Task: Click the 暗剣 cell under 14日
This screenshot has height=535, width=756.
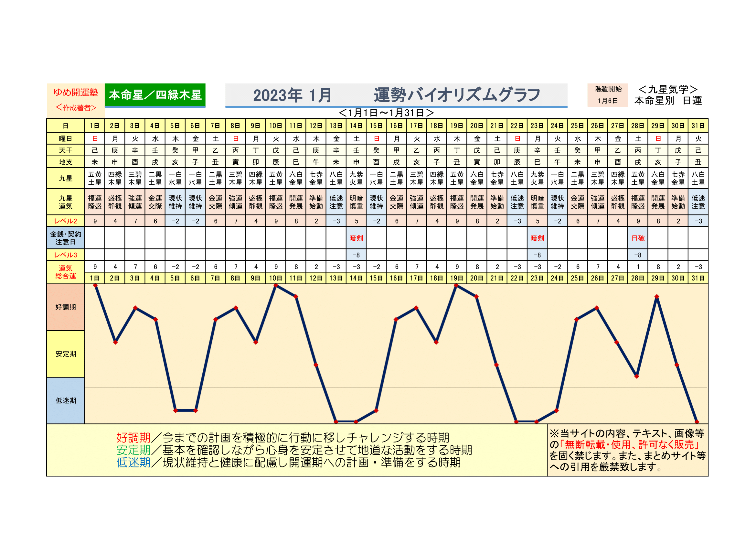Action: click(356, 238)
